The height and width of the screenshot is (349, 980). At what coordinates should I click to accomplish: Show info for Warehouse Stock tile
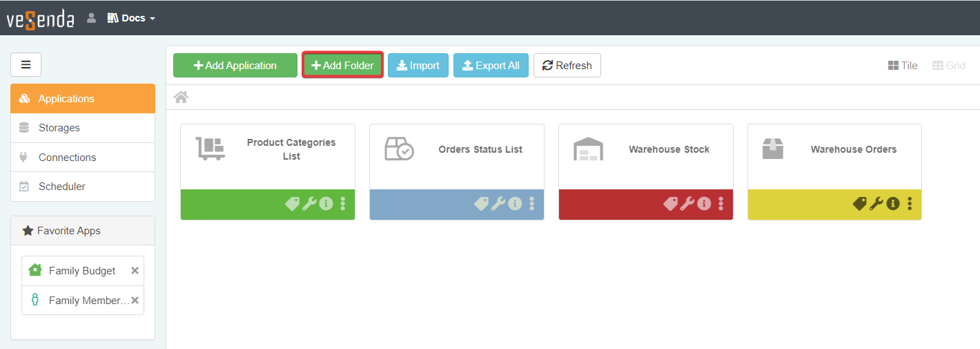click(x=704, y=203)
